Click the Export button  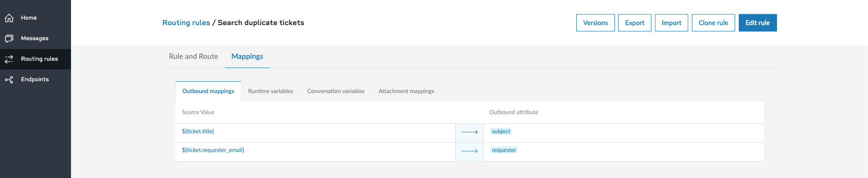(x=635, y=23)
